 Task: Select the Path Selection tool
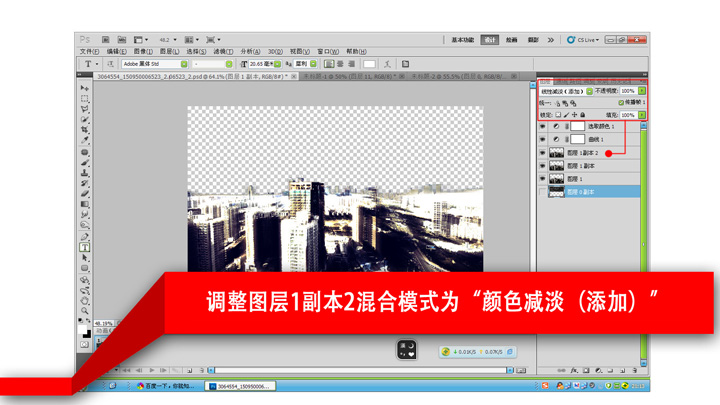84,258
